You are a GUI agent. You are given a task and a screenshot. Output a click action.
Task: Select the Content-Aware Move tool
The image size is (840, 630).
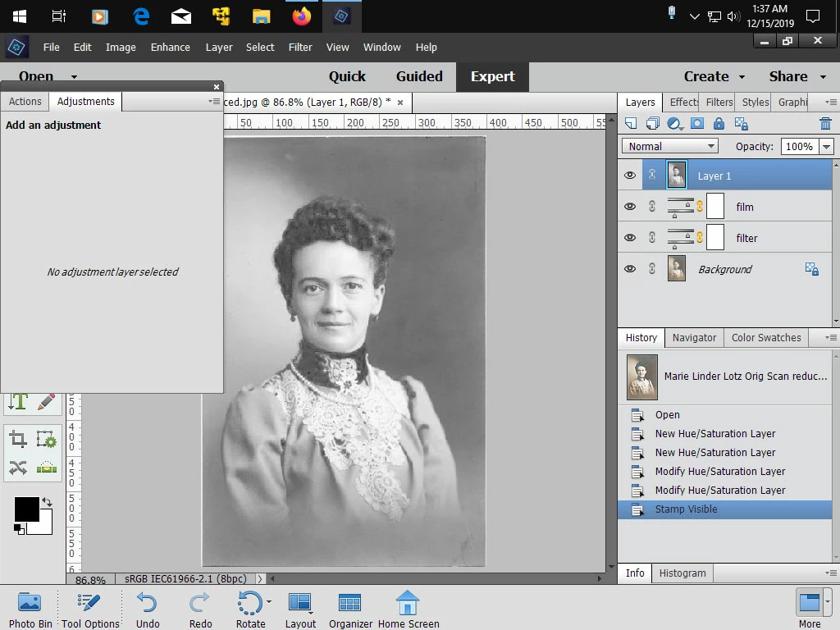(x=18, y=468)
